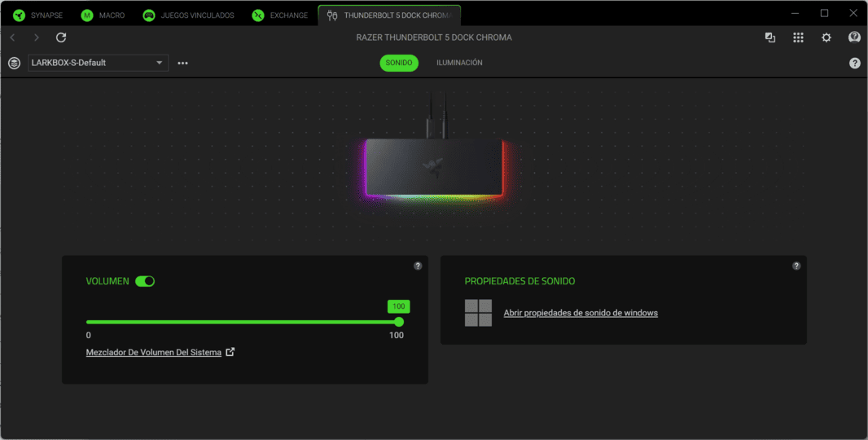Click the help icon below the toolbar
The height and width of the screenshot is (440, 868).
coord(854,63)
